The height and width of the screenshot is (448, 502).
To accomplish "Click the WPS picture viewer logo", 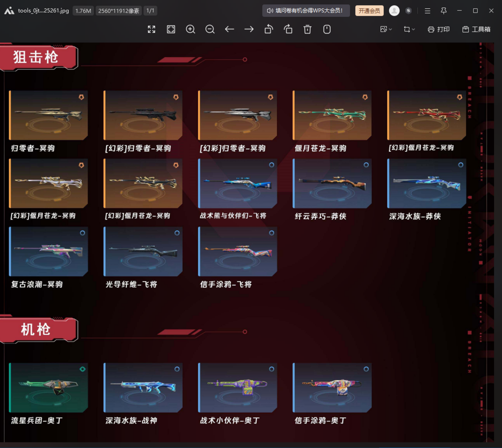I will [9, 11].
